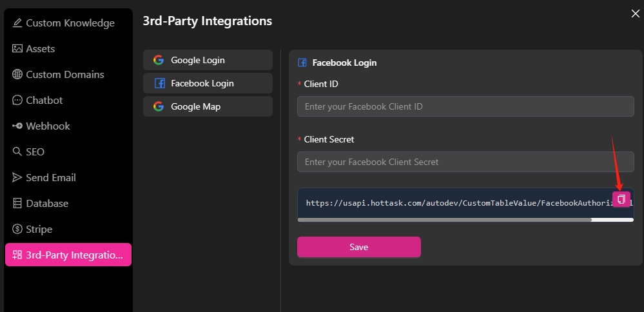This screenshot has width=644, height=312.
Task: Choose the Facebook Login integration
Action: 208,83
